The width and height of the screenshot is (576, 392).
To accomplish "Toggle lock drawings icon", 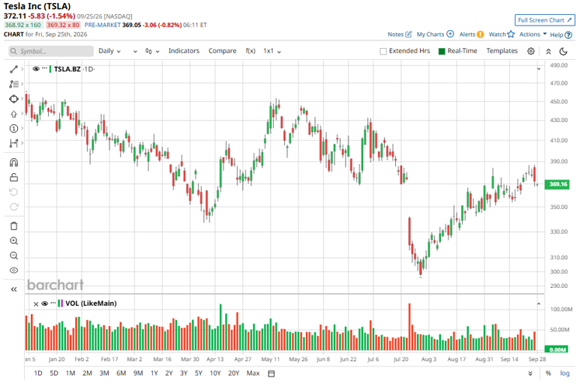I will (x=13, y=178).
